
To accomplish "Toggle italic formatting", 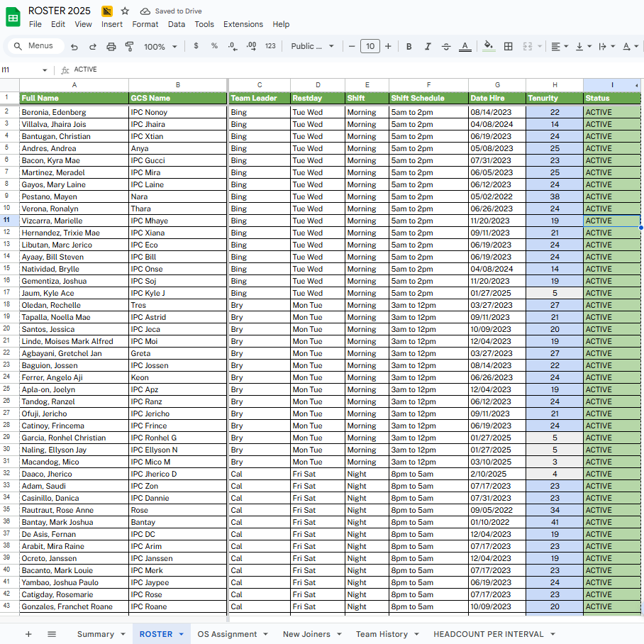I will 428,46.
